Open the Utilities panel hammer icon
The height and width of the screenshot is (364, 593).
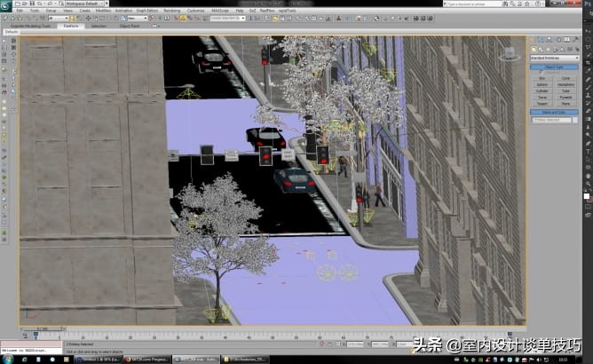click(575, 40)
